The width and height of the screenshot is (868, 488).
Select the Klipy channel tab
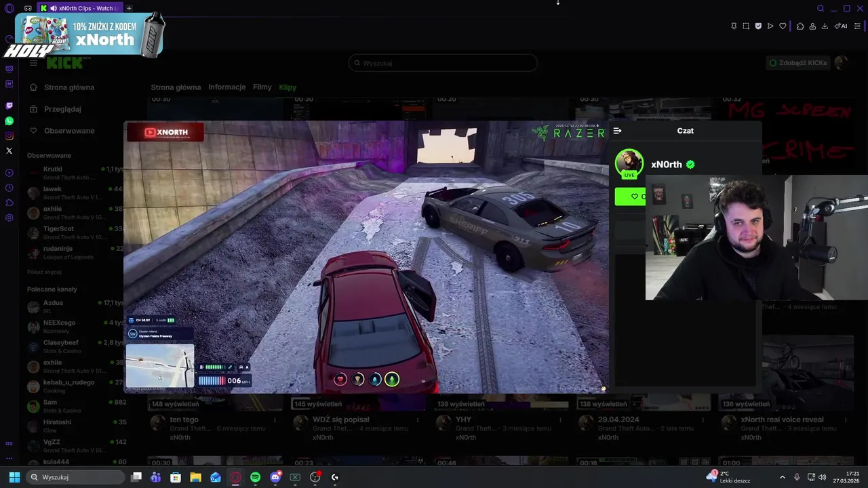click(288, 87)
